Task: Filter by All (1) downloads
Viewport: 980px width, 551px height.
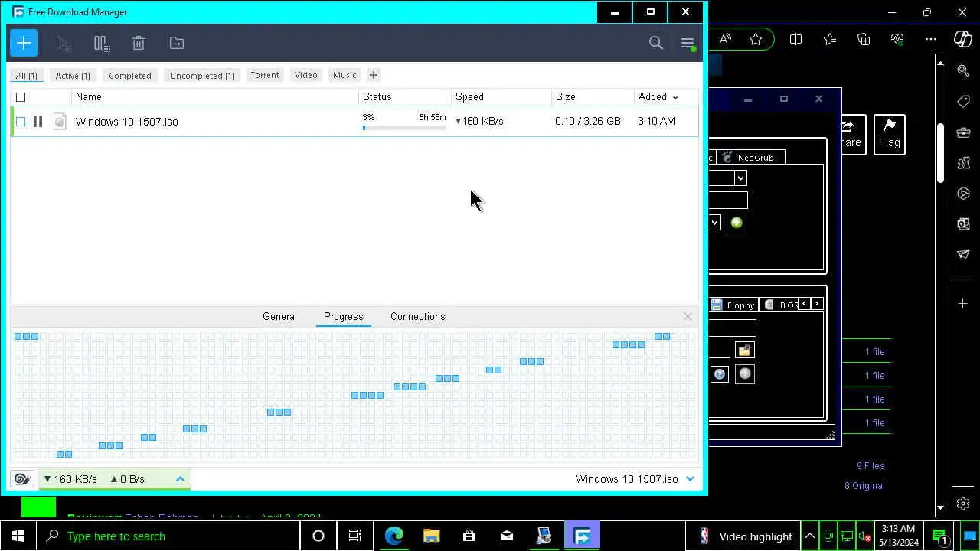Action: pyautogui.click(x=26, y=75)
